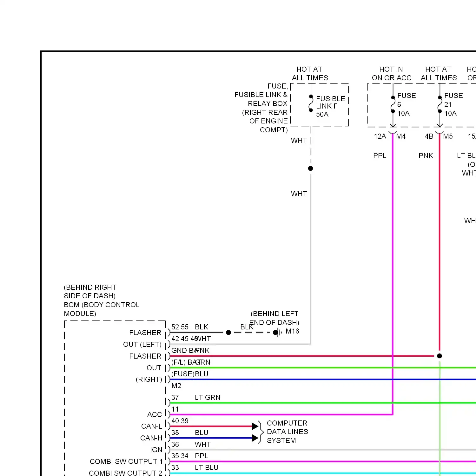Click the HOT IN ON OR ACC heading
This screenshot has width=476, height=476.
click(x=391, y=74)
